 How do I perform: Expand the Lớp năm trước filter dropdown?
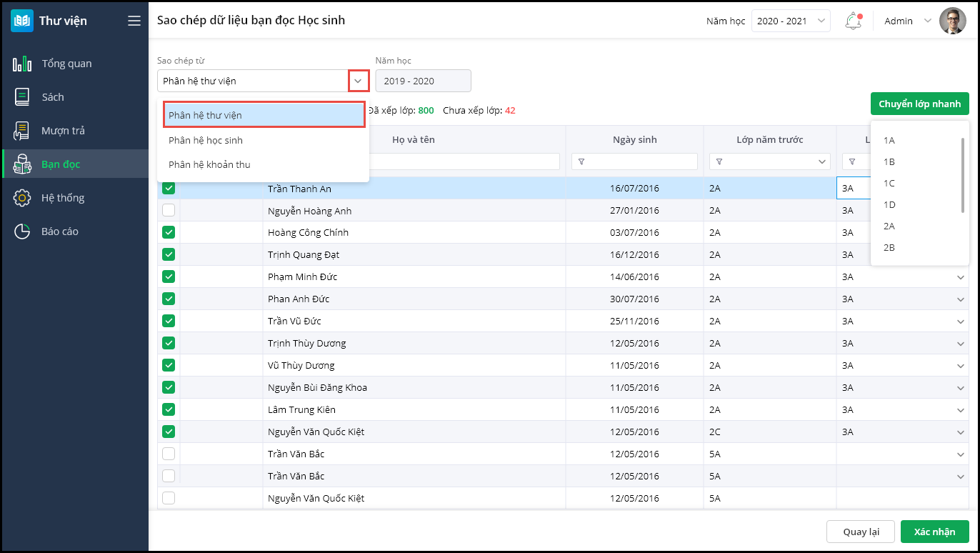click(x=822, y=162)
